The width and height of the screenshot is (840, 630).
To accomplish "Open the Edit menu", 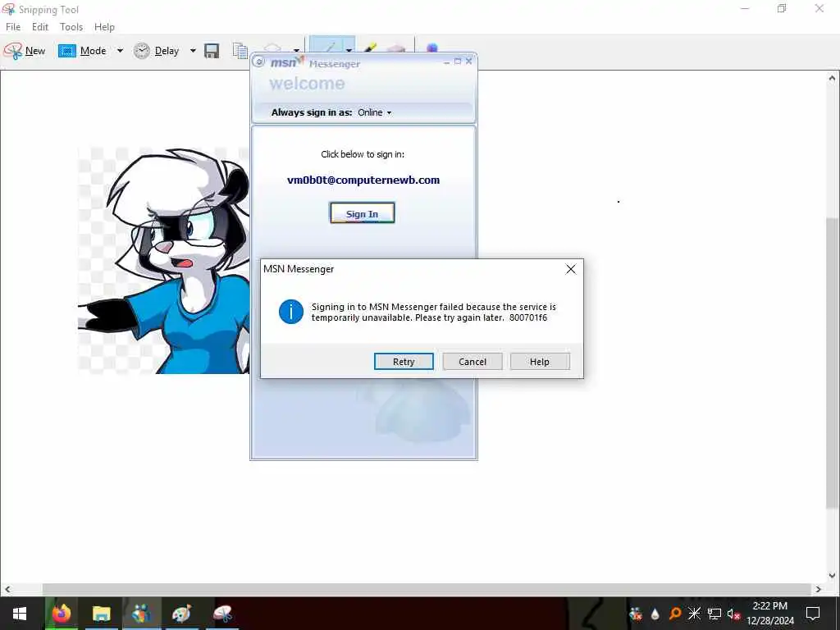I will (x=40, y=27).
